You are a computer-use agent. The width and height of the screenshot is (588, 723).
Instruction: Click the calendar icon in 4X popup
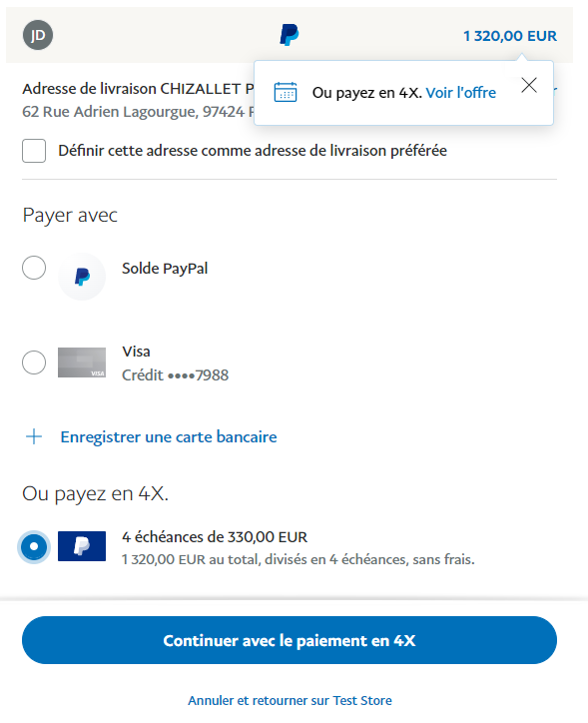pos(286,92)
